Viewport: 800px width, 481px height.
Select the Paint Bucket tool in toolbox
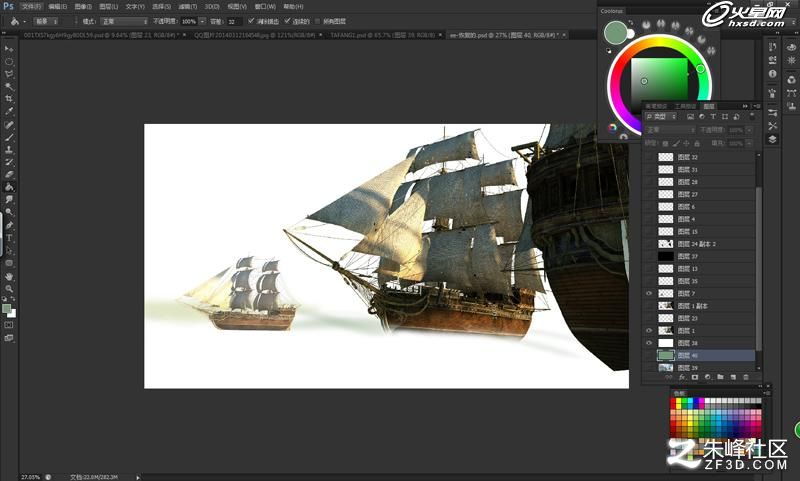[9, 187]
